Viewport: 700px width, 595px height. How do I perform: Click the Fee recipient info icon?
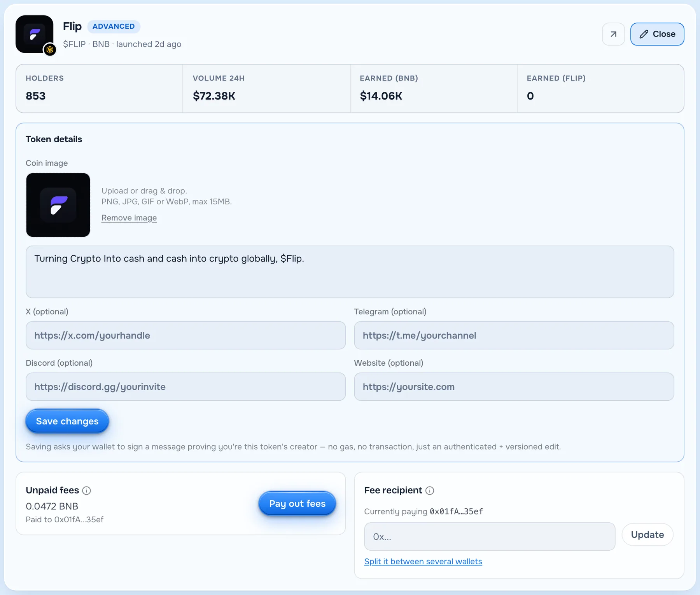[x=430, y=490]
